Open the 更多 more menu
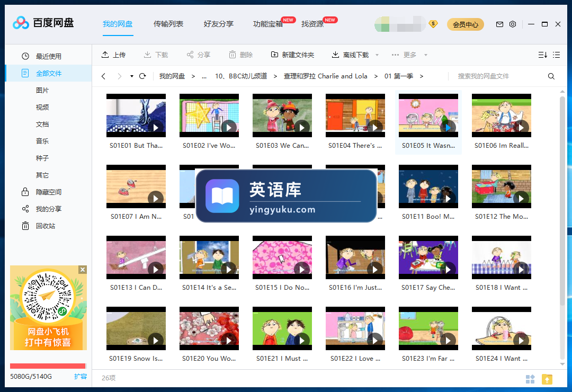 tap(404, 55)
